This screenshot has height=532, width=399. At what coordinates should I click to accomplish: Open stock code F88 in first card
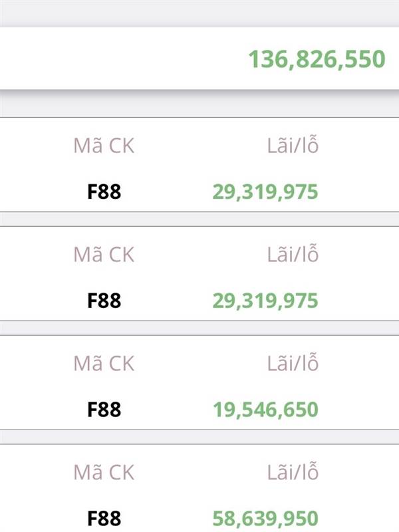click(104, 192)
